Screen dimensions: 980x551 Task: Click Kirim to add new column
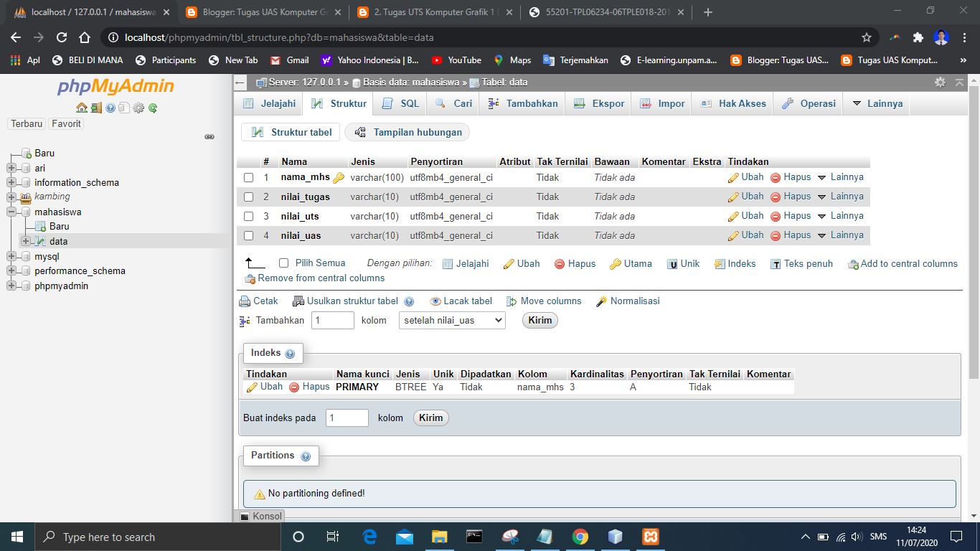point(540,320)
